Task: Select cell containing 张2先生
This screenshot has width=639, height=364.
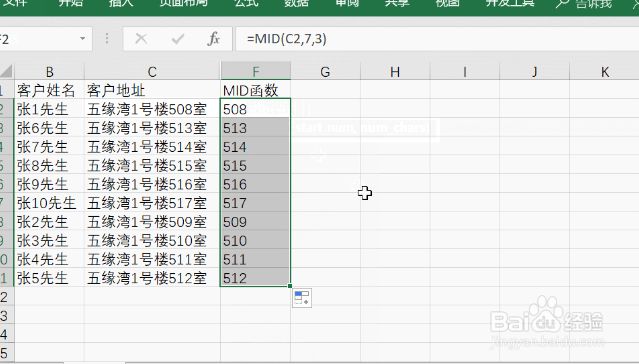Action: coord(49,221)
